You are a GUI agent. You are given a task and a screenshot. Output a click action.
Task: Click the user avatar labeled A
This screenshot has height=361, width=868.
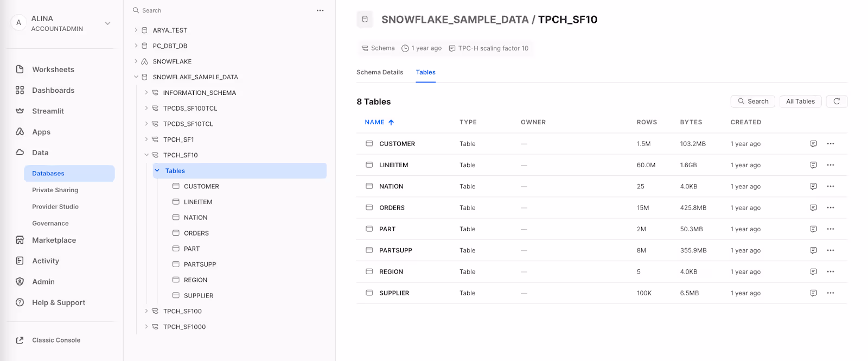[18, 23]
